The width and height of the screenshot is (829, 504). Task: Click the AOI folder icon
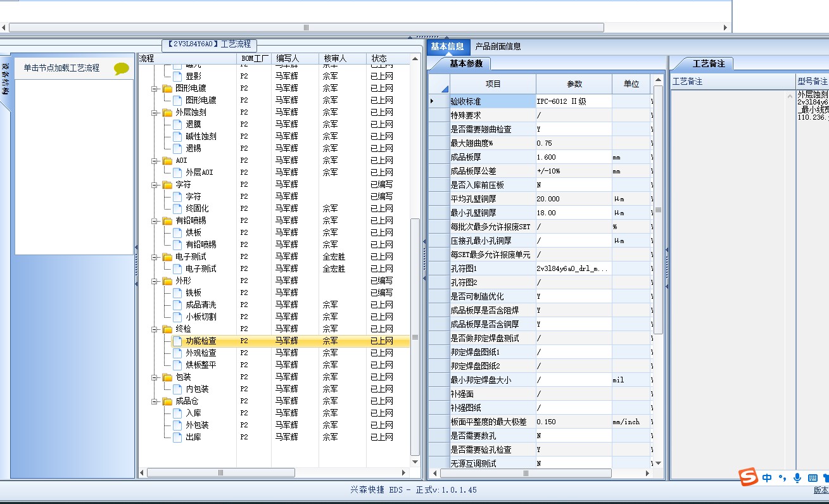167,160
